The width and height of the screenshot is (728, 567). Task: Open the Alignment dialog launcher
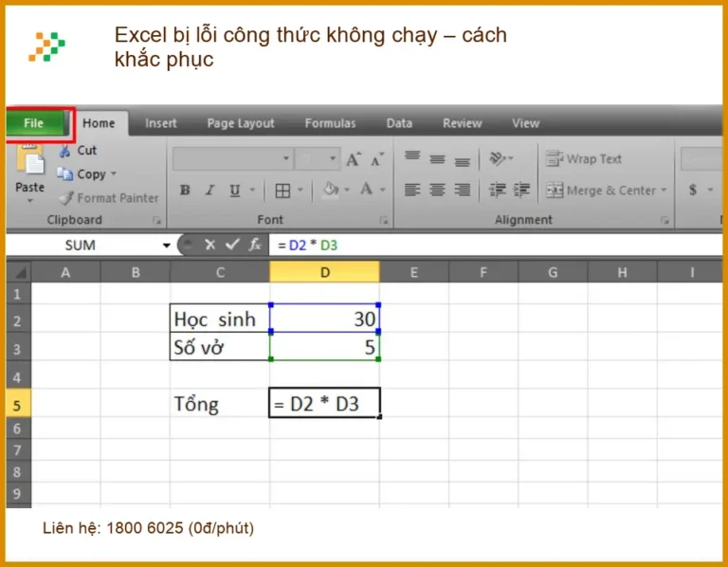point(664,221)
